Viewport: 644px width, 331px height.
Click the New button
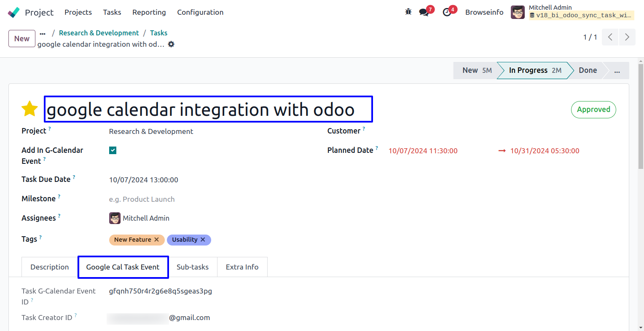(22, 39)
